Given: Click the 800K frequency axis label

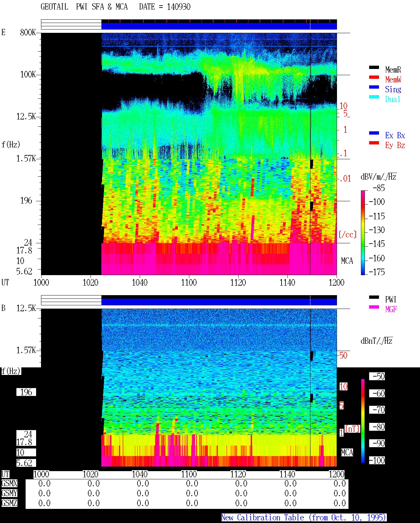Looking at the screenshot, I should click(28, 33).
